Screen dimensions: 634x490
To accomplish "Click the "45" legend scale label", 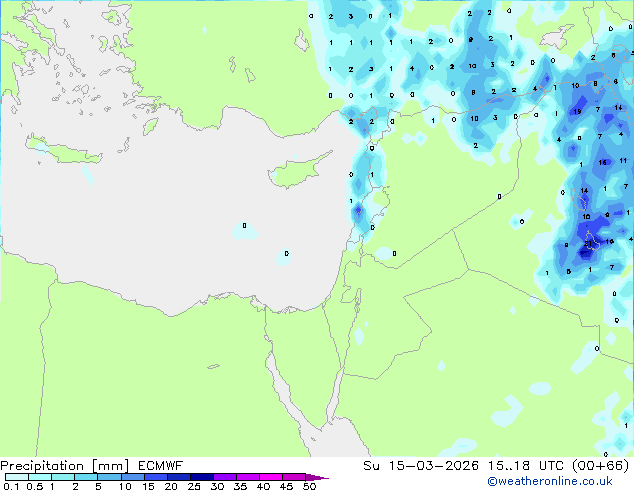I will (x=286, y=486).
